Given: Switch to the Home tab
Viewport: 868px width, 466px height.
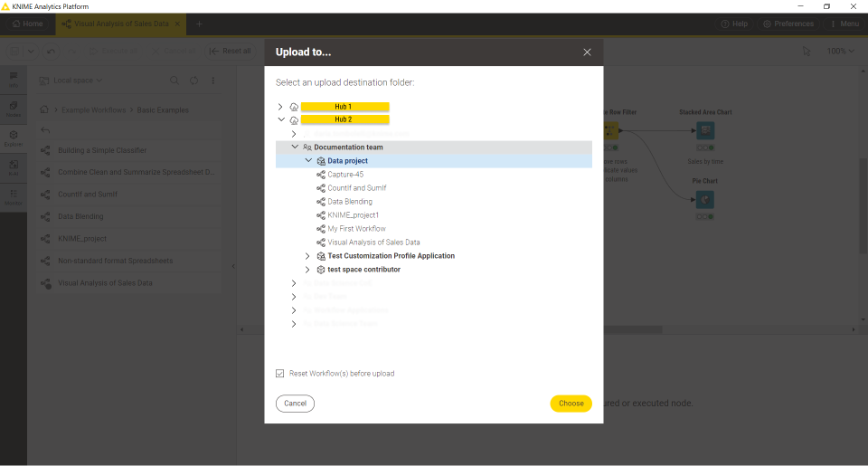Looking at the screenshot, I should click(27, 24).
